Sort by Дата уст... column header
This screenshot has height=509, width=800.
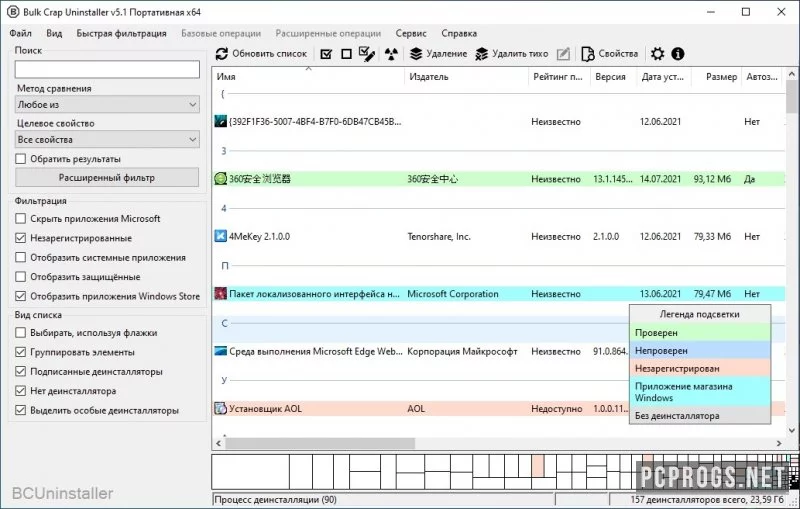664,77
